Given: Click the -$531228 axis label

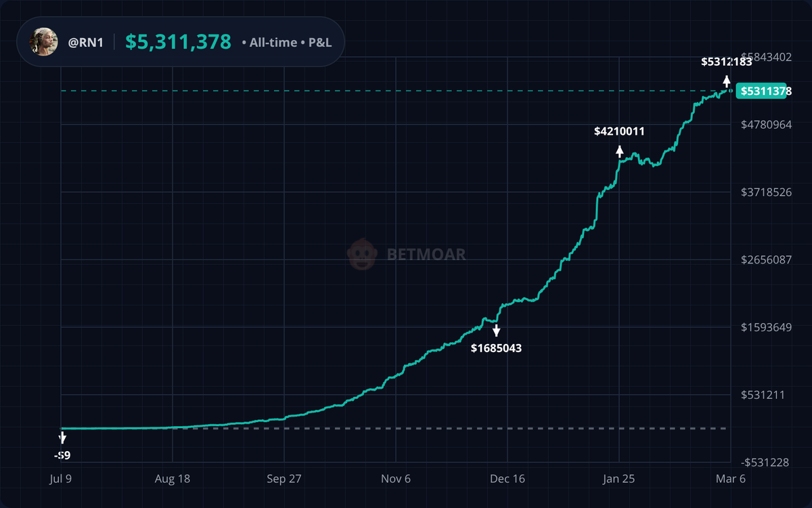Looking at the screenshot, I should [x=765, y=462].
